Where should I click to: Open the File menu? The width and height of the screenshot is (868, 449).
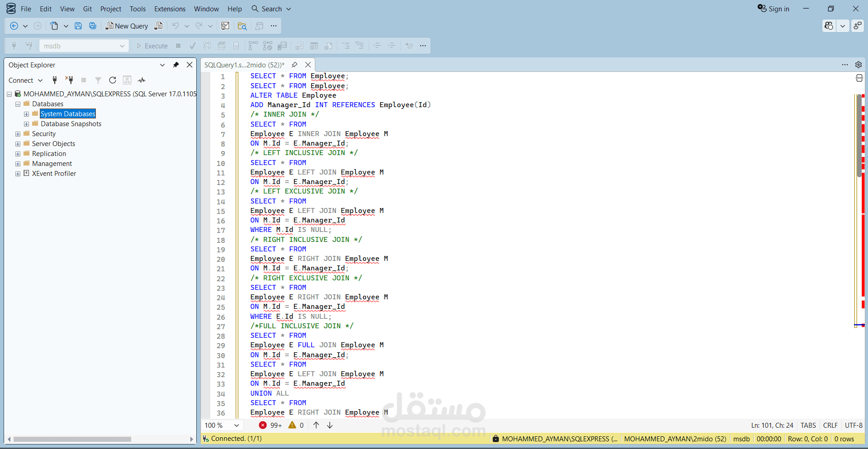[x=26, y=9]
